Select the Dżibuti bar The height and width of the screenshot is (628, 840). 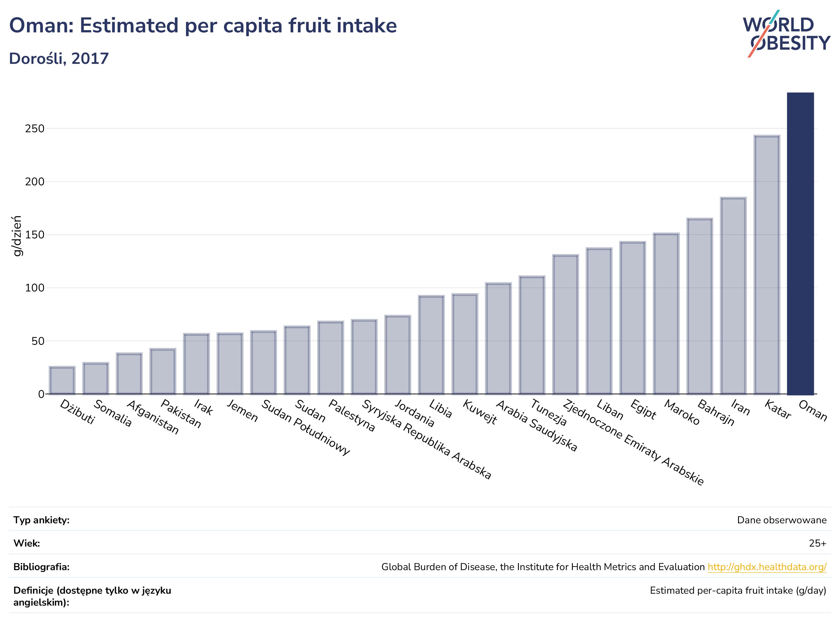click(62, 380)
